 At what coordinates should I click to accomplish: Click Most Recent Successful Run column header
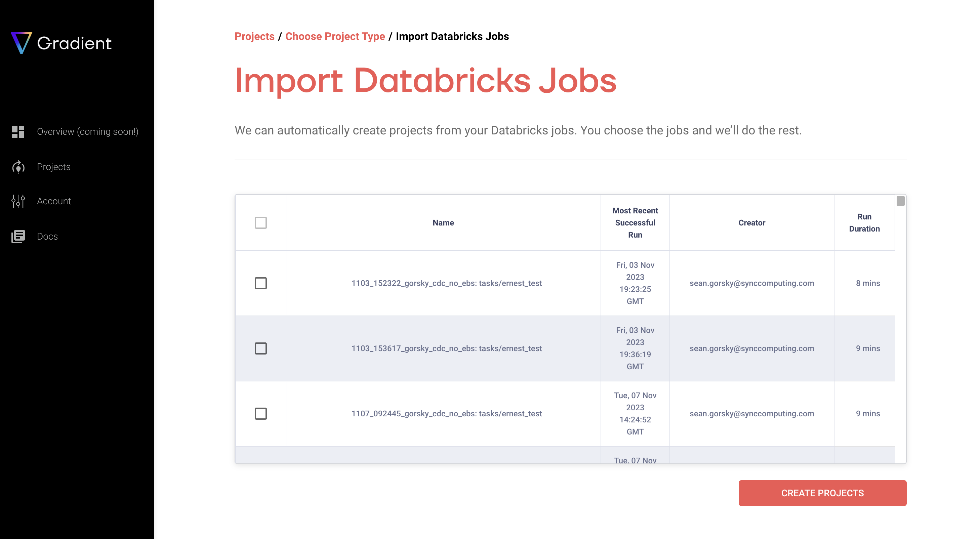[x=635, y=222]
